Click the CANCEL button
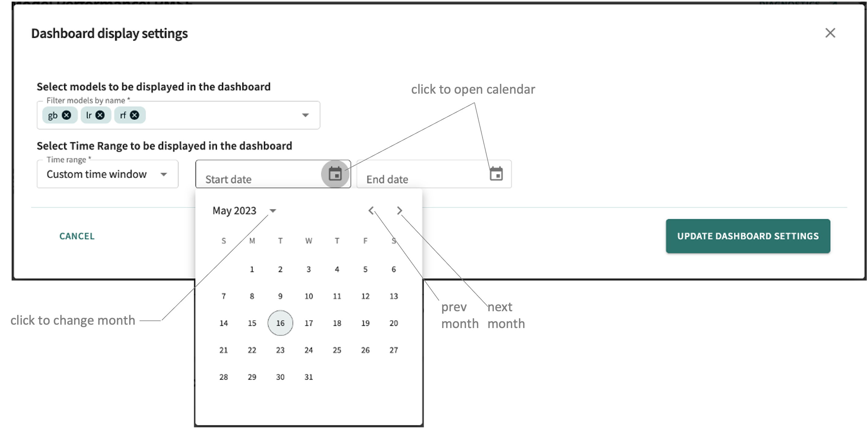Screen dimensions: 868x429 pyautogui.click(x=77, y=236)
